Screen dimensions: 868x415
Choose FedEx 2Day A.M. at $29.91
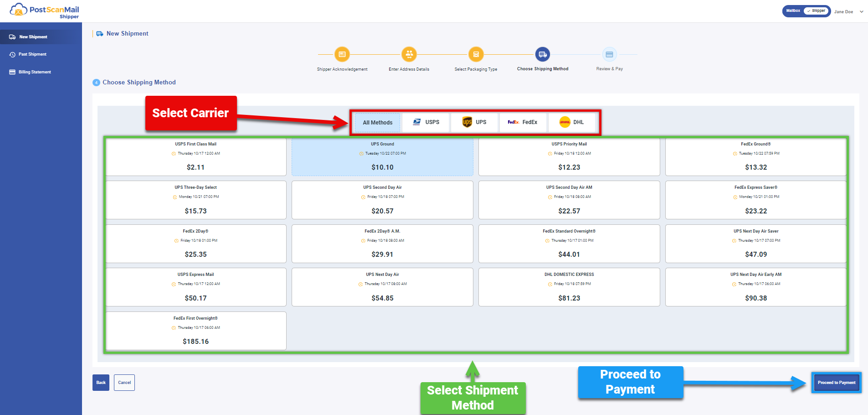point(382,244)
